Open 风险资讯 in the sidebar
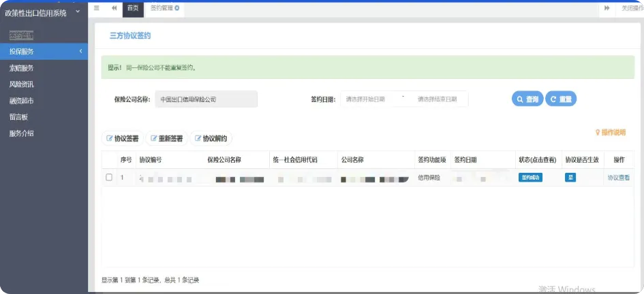The width and height of the screenshot is (644, 294). [22, 84]
